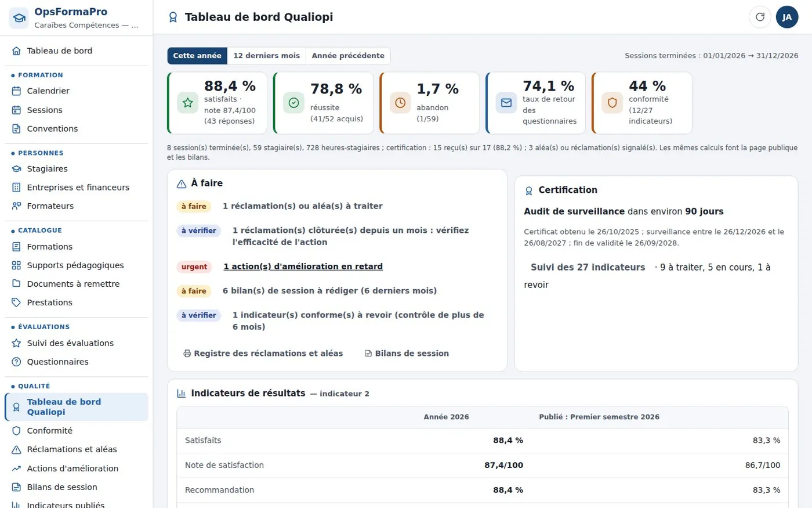This screenshot has width=812, height=508.
Task: Click the envelope icon on questionnaire card
Action: pos(506,103)
